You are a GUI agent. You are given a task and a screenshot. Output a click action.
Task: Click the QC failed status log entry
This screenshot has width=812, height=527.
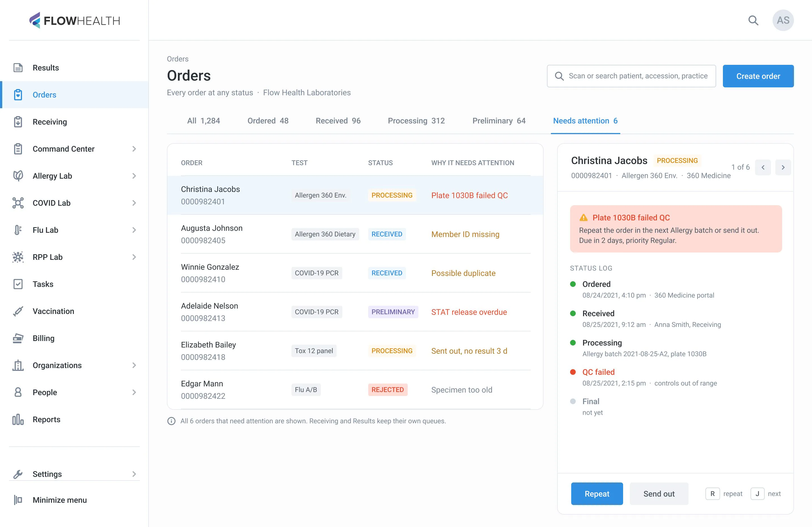point(643,377)
